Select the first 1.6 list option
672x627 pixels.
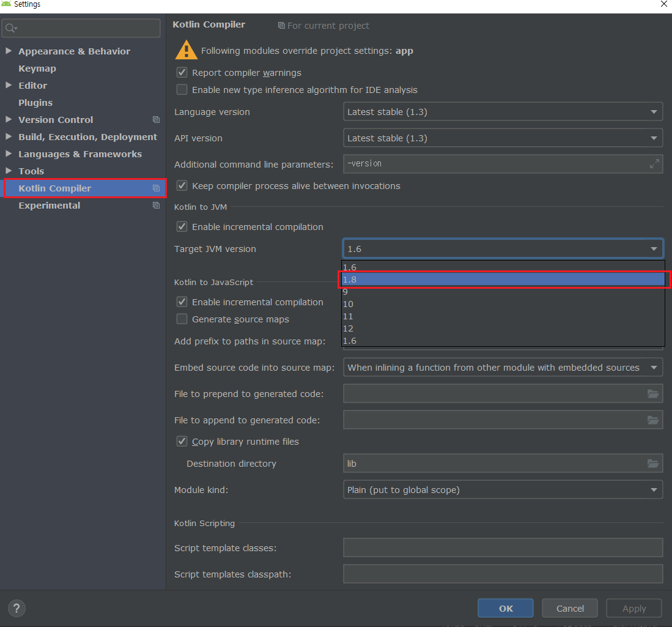[x=503, y=267]
